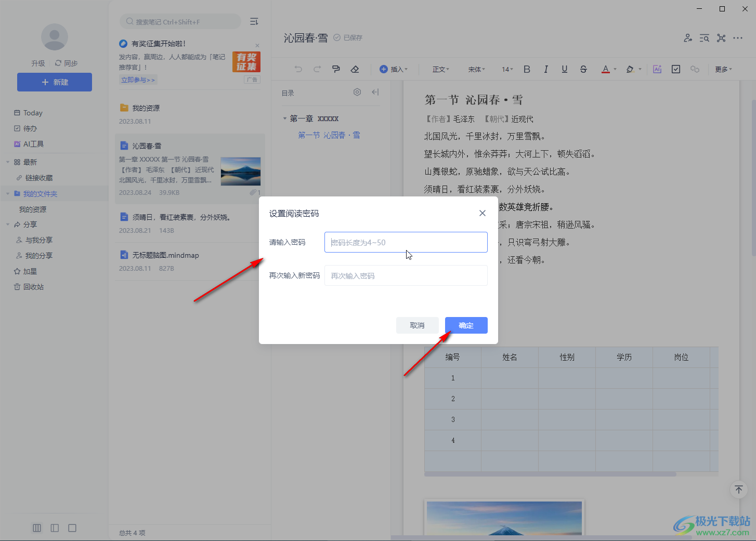Close the promotion banner ad
Image resolution: width=756 pixels, height=541 pixels.
pyautogui.click(x=257, y=46)
